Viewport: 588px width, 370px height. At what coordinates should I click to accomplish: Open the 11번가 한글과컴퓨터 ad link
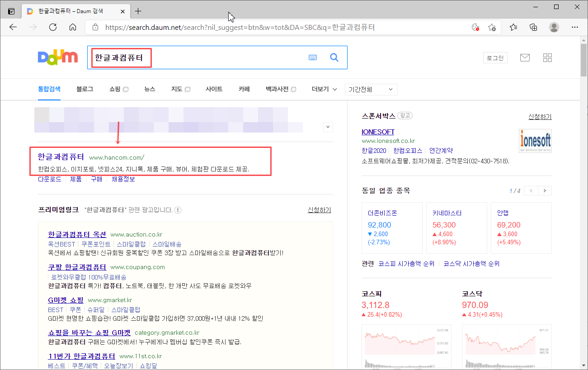click(x=82, y=356)
